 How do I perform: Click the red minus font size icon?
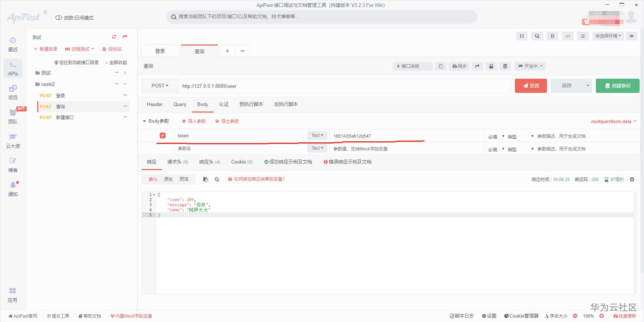[575, 316]
